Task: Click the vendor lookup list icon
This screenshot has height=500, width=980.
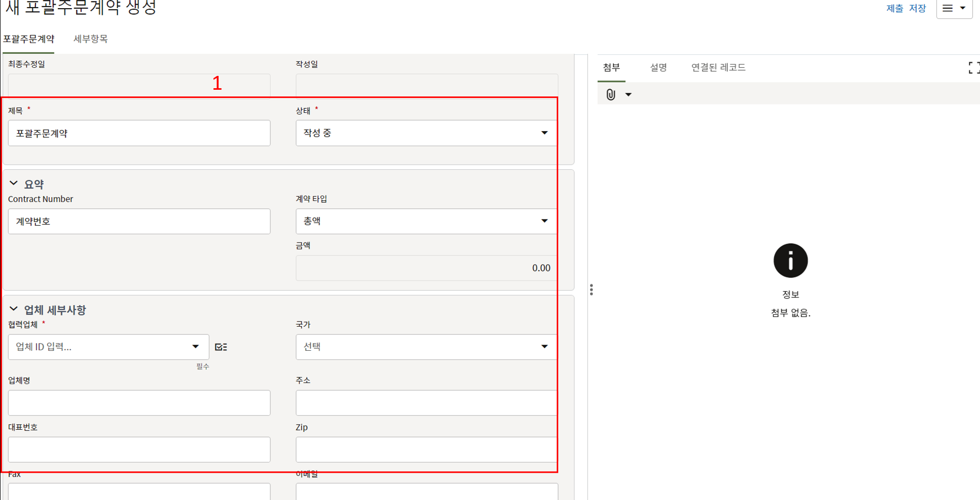Action: point(221,347)
